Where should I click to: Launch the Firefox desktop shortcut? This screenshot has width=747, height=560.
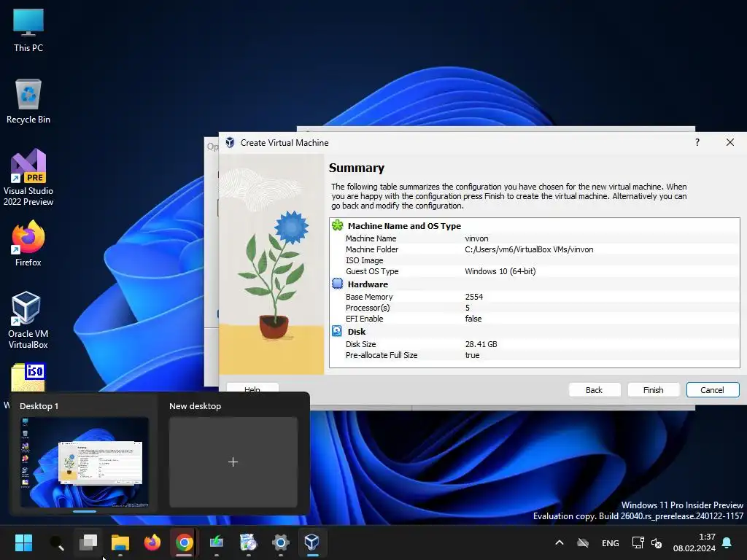(28, 244)
